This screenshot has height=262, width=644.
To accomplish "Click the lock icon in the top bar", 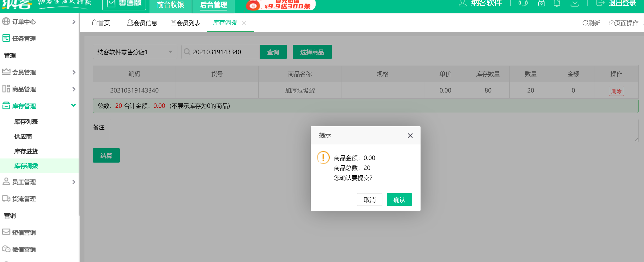I will (541, 3).
